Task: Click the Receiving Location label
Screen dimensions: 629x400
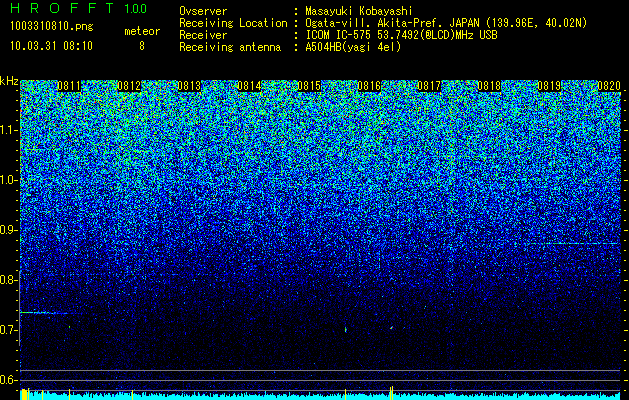Action: pos(233,23)
